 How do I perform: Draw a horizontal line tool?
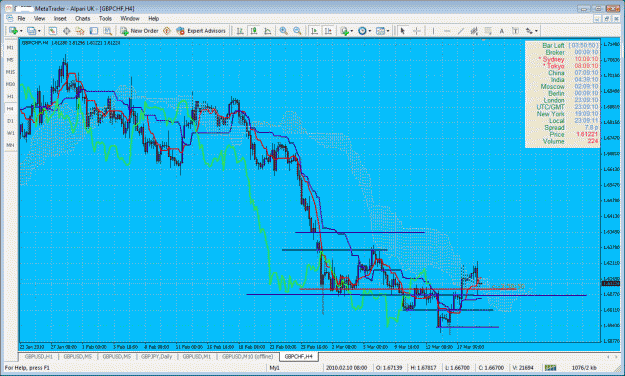(447, 31)
